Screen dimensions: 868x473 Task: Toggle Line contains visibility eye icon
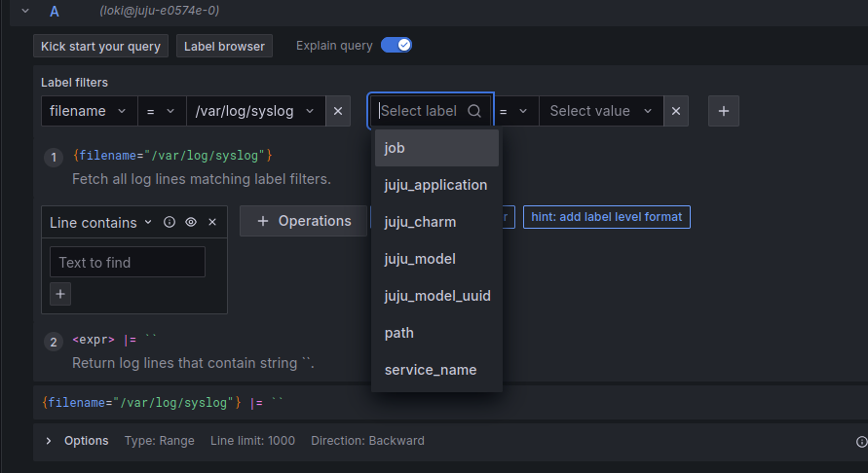tap(191, 222)
